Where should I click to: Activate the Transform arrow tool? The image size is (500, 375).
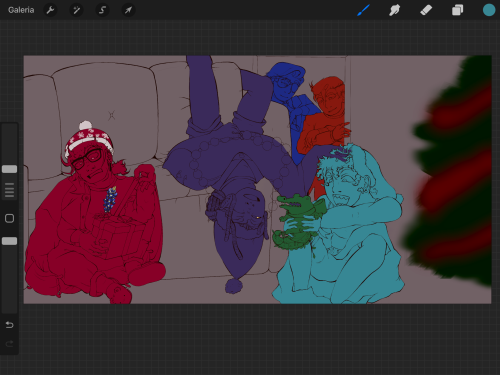(128, 10)
